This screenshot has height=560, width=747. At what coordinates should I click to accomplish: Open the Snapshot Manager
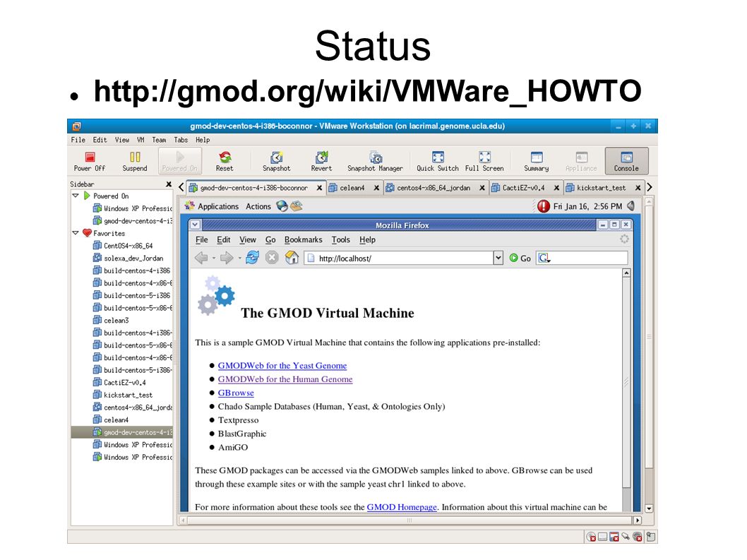pos(375,161)
